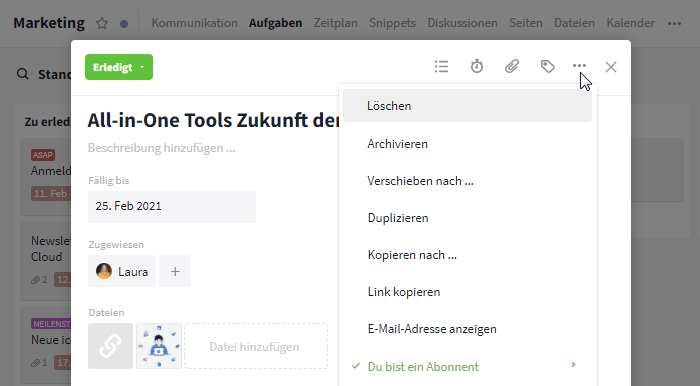Open the Aufgaben tab
Screen dimensions: 700x386
tap(275, 23)
